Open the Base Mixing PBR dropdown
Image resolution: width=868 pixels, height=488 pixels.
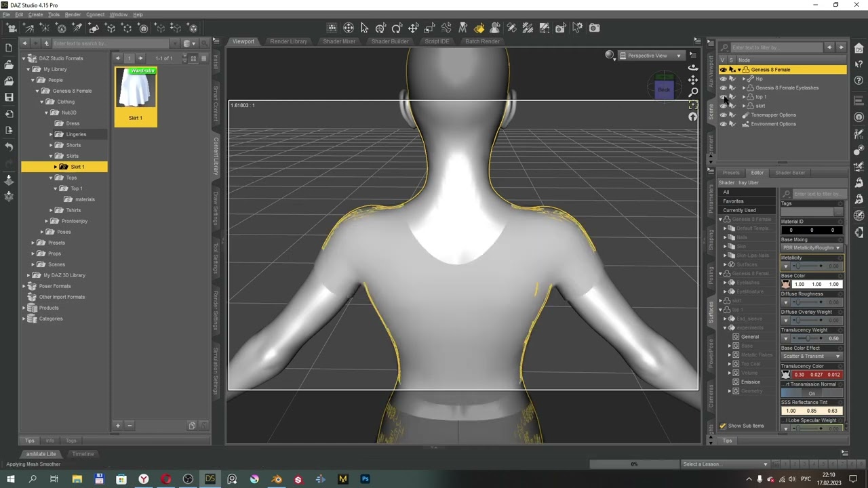tap(811, 248)
